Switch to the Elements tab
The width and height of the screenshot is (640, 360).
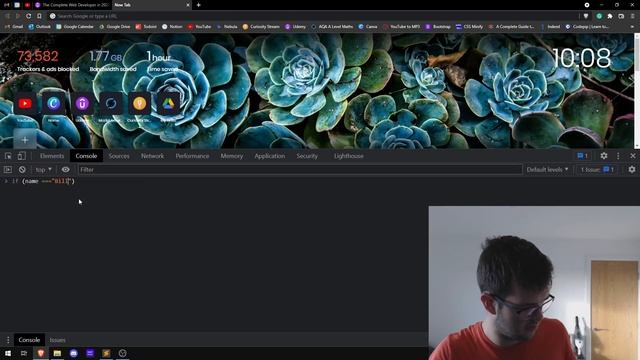tap(52, 156)
